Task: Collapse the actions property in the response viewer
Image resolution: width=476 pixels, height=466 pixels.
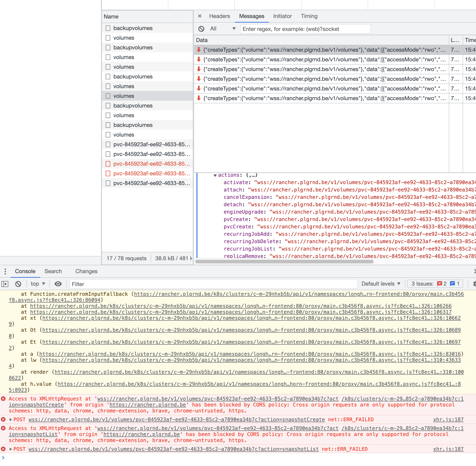Action: point(215,175)
